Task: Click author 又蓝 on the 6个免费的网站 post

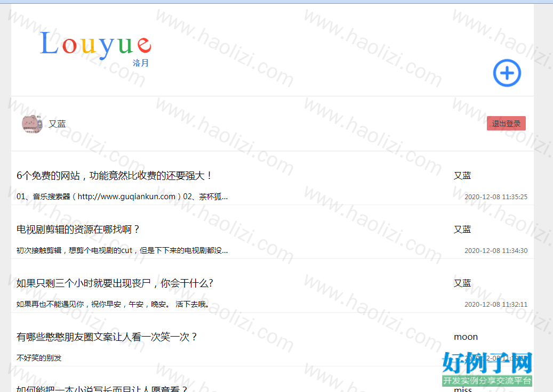Action: point(462,175)
